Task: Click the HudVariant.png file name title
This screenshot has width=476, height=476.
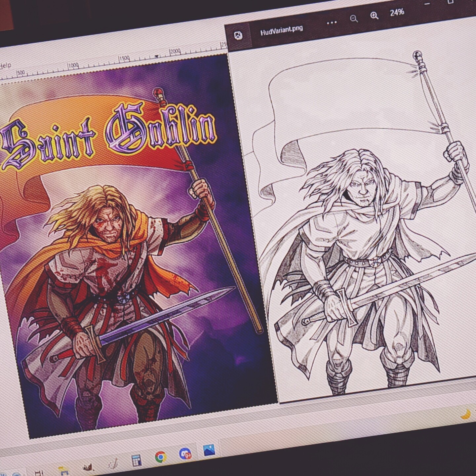Action: coord(281,30)
